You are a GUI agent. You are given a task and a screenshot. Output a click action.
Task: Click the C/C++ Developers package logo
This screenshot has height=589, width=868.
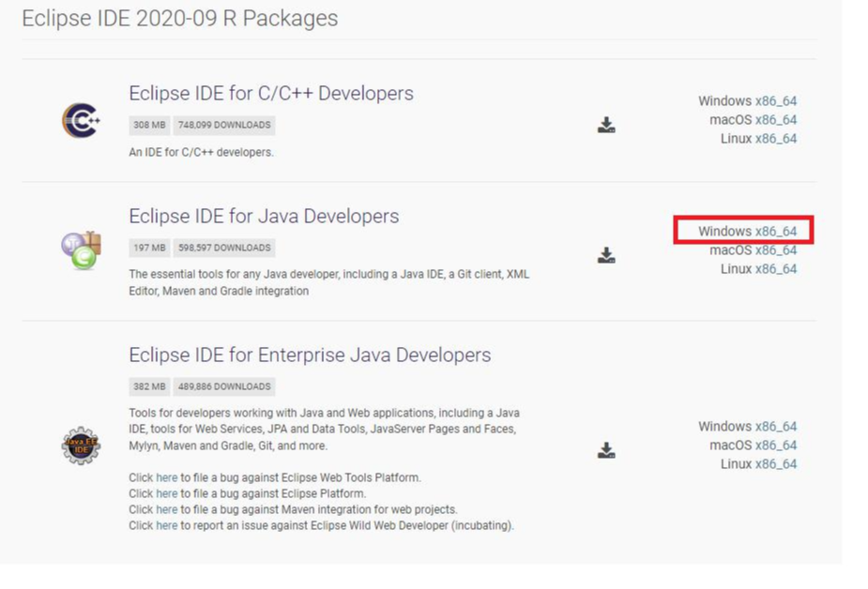[x=81, y=120]
